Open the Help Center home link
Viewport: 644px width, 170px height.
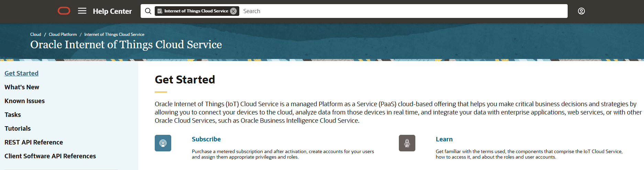(x=112, y=11)
